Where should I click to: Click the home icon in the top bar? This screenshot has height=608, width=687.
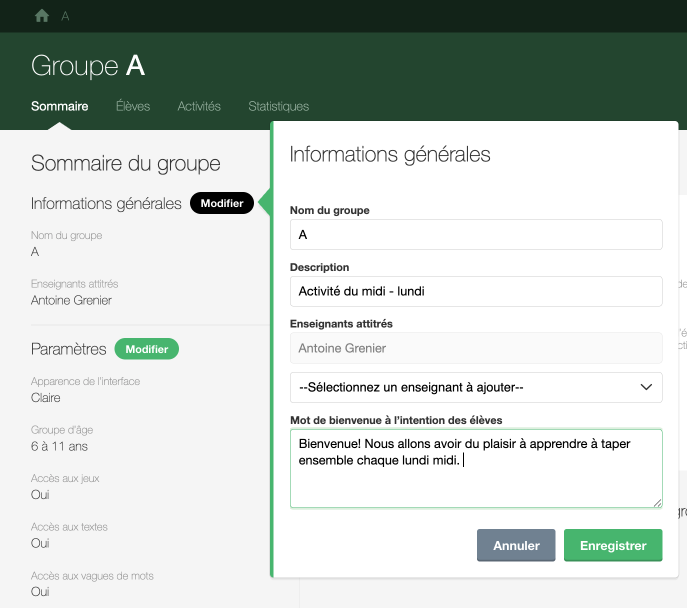tap(42, 16)
